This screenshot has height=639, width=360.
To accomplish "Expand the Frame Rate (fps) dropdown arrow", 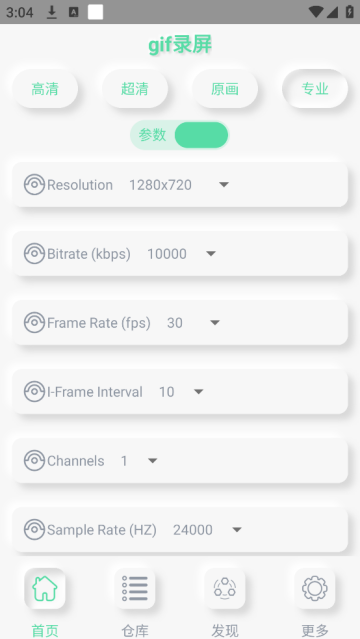I will tap(215, 323).
